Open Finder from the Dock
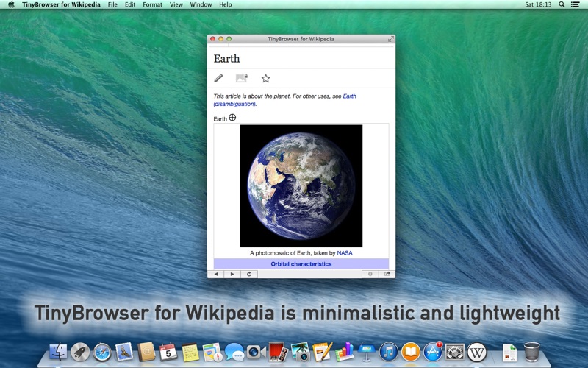Image resolution: width=588 pixels, height=368 pixels. tap(58, 353)
